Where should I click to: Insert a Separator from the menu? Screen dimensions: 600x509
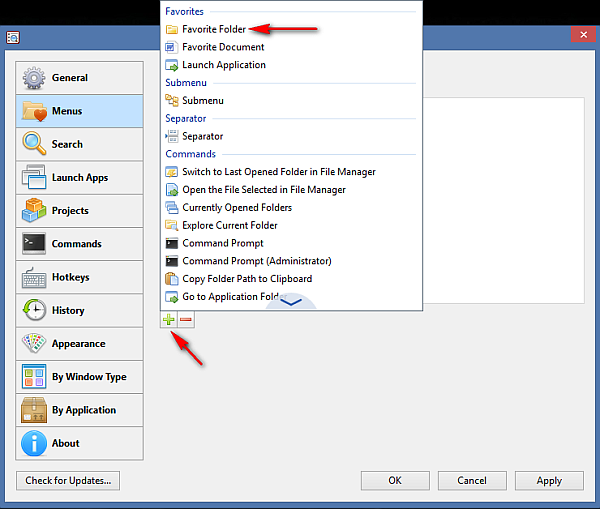(x=202, y=136)
